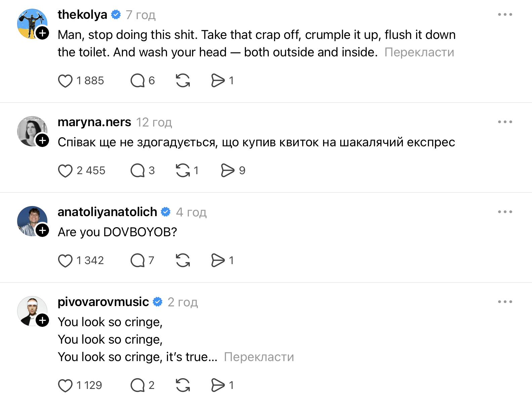The image size is (532, 398).
Task: Send pivovarovmusic's comment to someone
Action: click(x=218, y=385)
